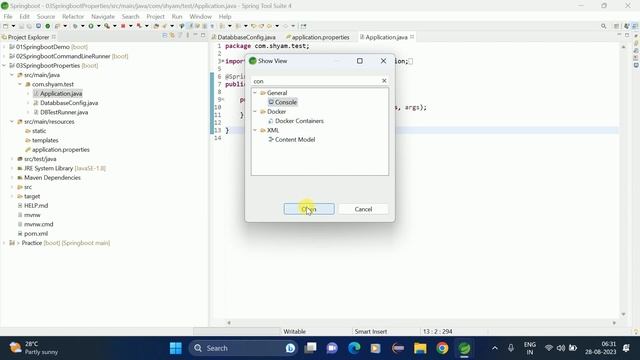Toggle Link with Editor in Project Explorer
The width and height of the screenshot is (640, 360).
tap(172, 36)
